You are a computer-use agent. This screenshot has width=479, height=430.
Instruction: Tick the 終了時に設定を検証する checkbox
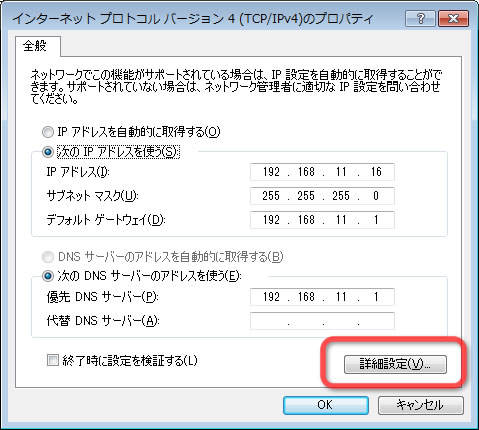coord(53,360)
